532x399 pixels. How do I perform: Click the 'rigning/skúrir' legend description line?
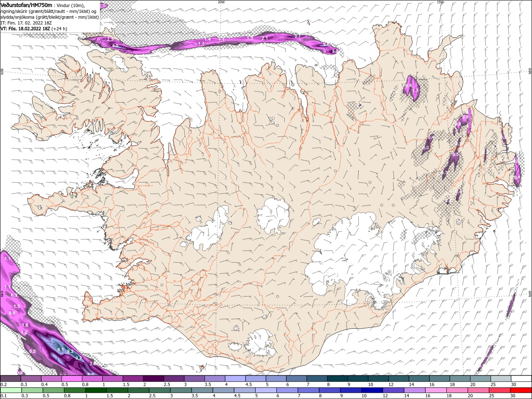[x=48, y=11]
